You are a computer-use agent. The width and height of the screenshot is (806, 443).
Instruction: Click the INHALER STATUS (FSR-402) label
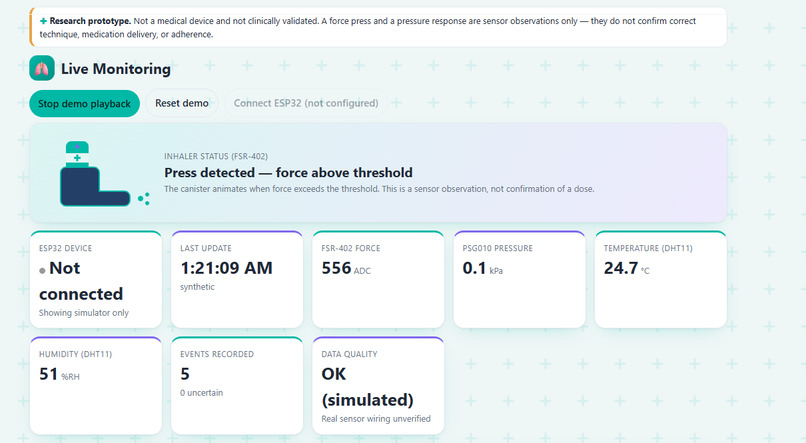pyautogui.click(x=216, y=156)
